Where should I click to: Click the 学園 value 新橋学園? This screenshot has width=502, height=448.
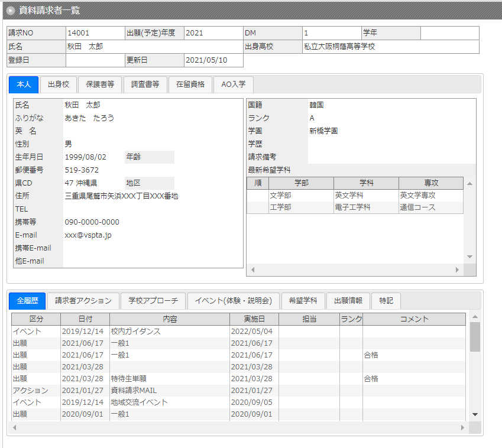point(323,131)
